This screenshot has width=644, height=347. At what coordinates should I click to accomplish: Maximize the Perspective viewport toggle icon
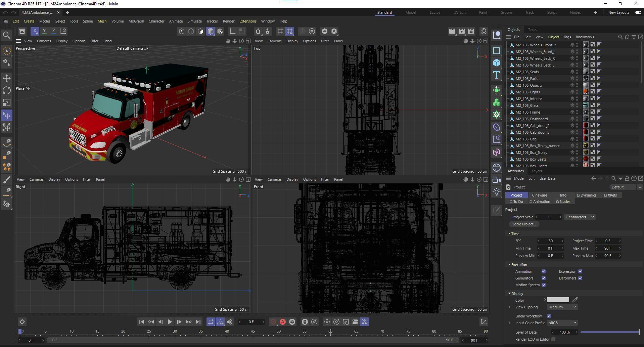(x=248, y=41)
